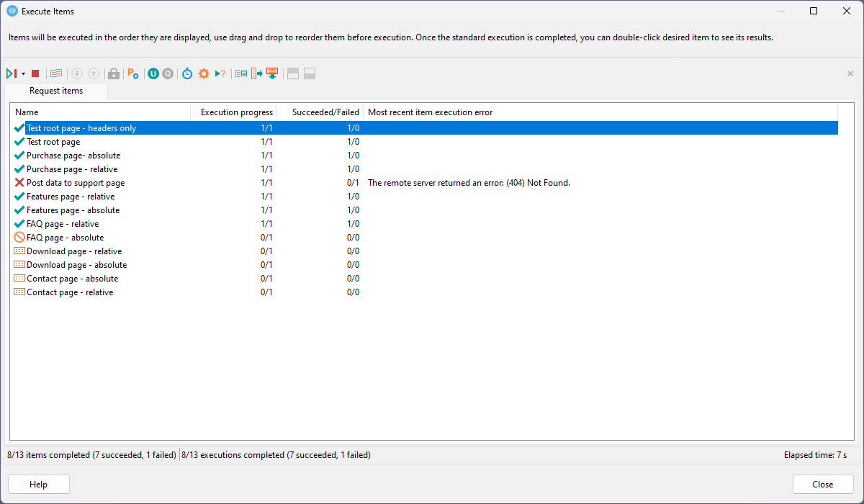The image size is (864, 504).
Task: Click 0/1 result for Post data row
Action: point(353,183)
